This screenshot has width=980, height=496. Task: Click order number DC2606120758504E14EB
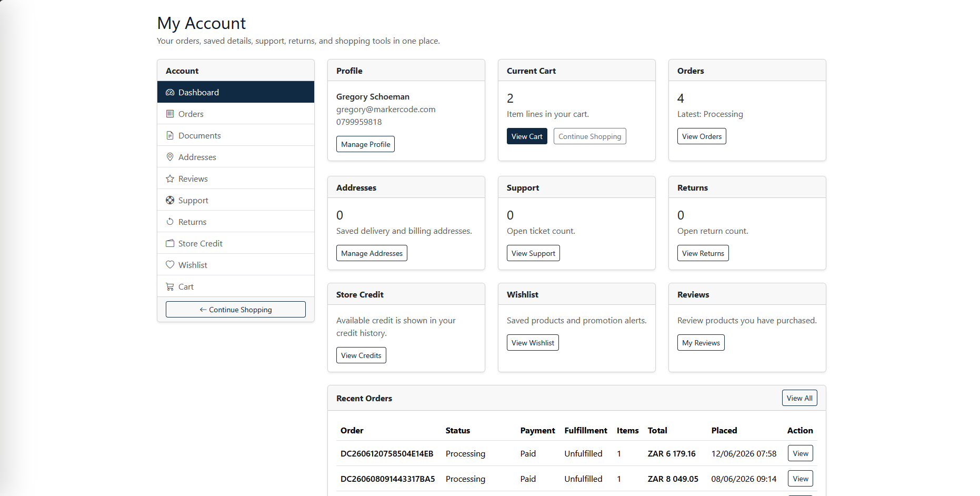click(387, 453)
